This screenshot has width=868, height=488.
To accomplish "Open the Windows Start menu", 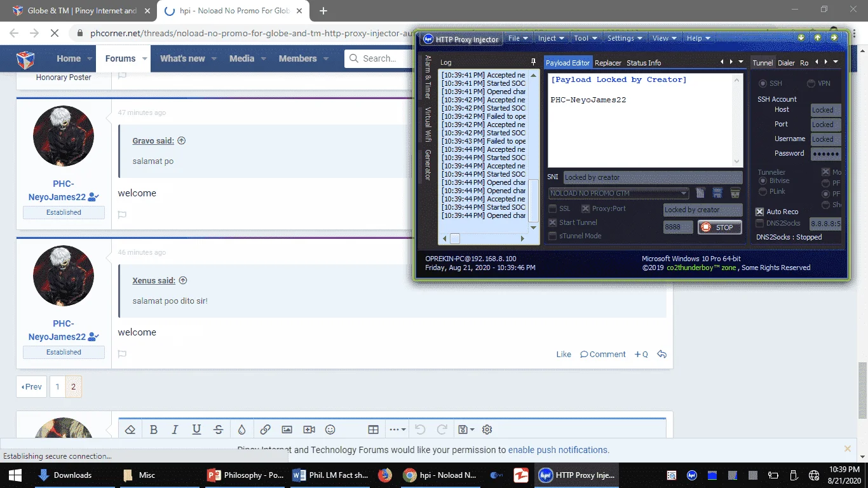I will (x=15, y=475).
